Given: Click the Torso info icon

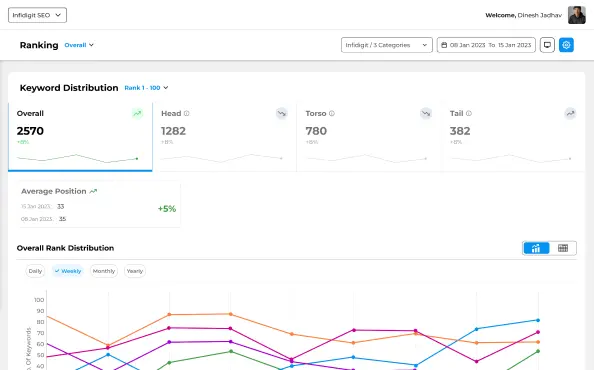Looking at the screenshot, I should coord(331,113).
